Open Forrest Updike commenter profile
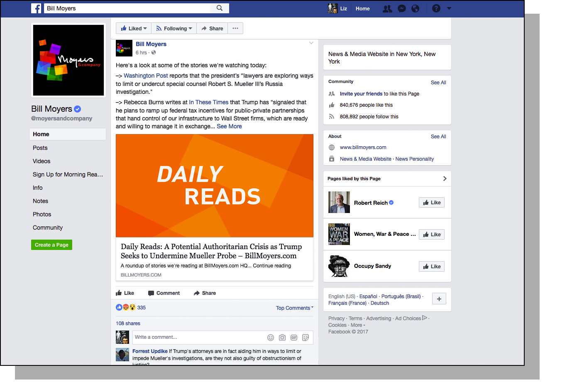572x392 pixels. pos(150,351)
